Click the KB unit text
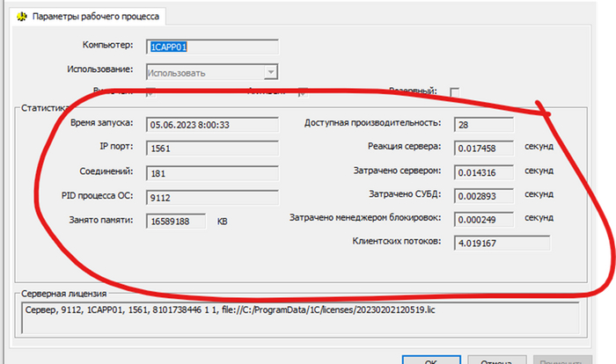Viewport: 616px width, 364px height. pyautogui.click(x=223, y=222)
